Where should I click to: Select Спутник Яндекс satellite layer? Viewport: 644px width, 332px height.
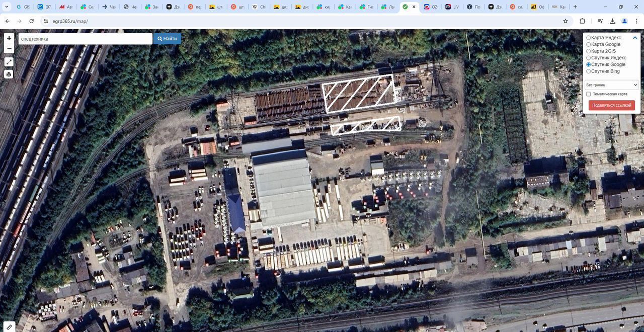tap(589, 58)
